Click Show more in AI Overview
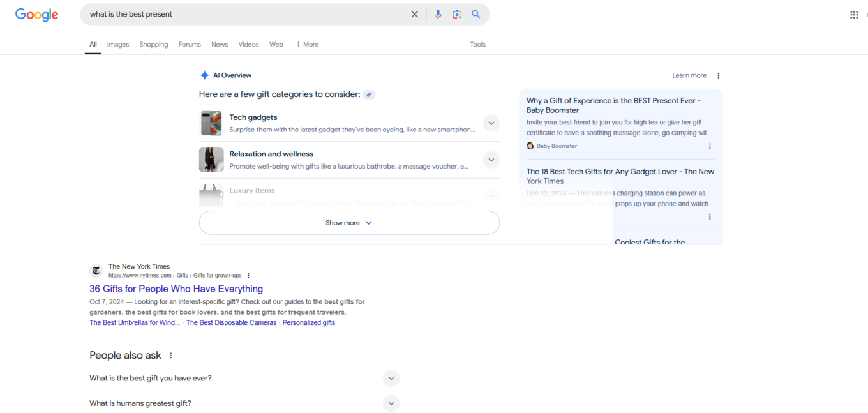The height and width of the screenshot is (413, 868). coord(348,222)
